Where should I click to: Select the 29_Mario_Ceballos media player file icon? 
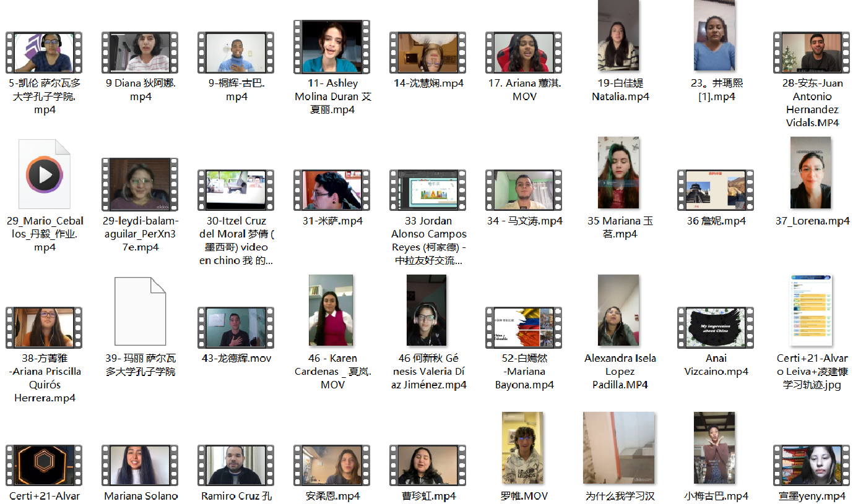pos(45,175)
